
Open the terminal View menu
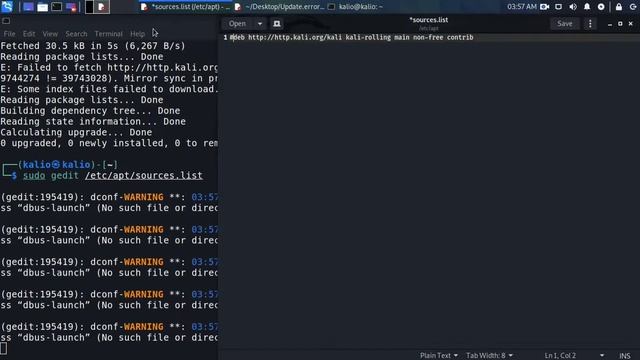[50, 34]
